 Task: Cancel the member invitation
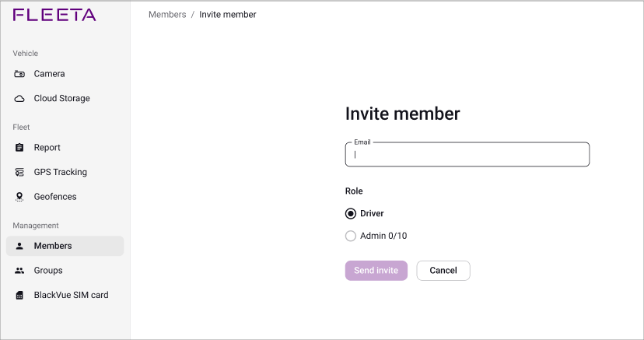point(443,271)
